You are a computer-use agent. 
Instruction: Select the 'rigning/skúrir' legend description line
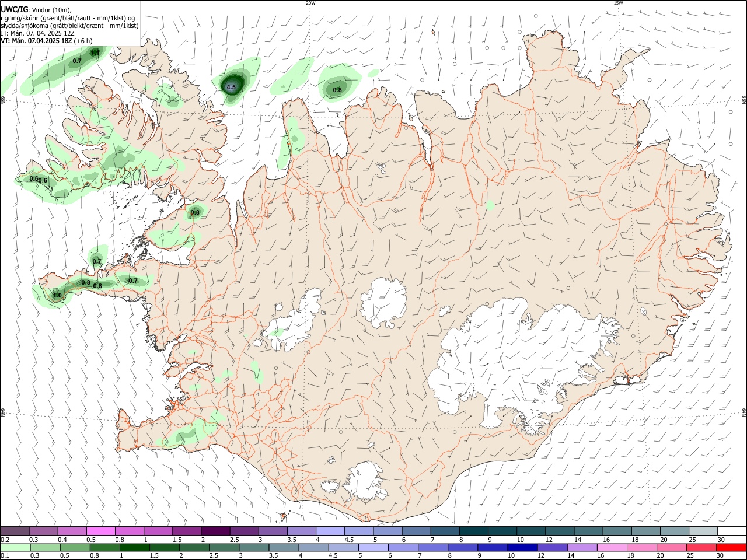pos(67,18)
